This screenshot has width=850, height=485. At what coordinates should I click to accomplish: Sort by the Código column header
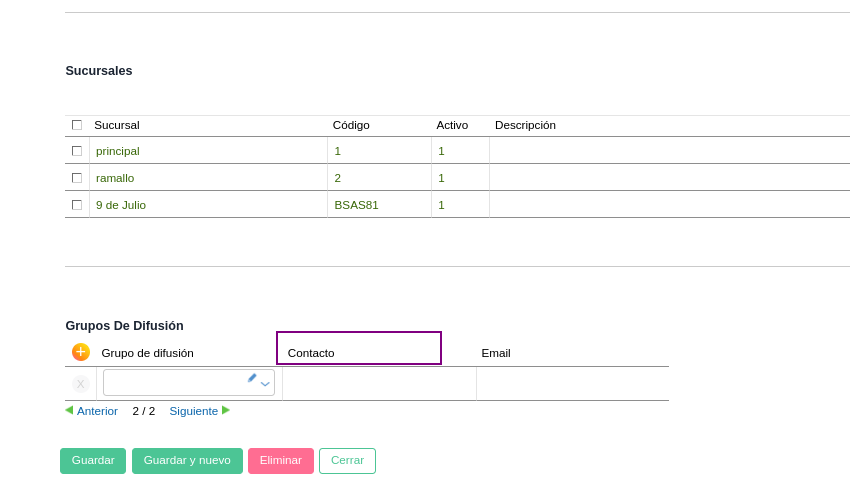[351, 125]
